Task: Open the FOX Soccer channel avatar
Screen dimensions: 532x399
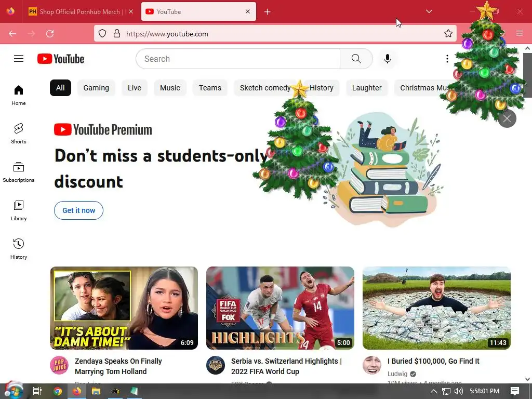Action: click(x=216, y=365)
